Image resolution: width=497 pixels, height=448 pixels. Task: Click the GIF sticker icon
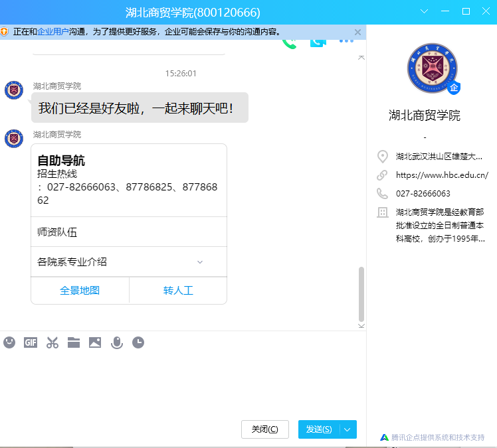coord(31,342)
